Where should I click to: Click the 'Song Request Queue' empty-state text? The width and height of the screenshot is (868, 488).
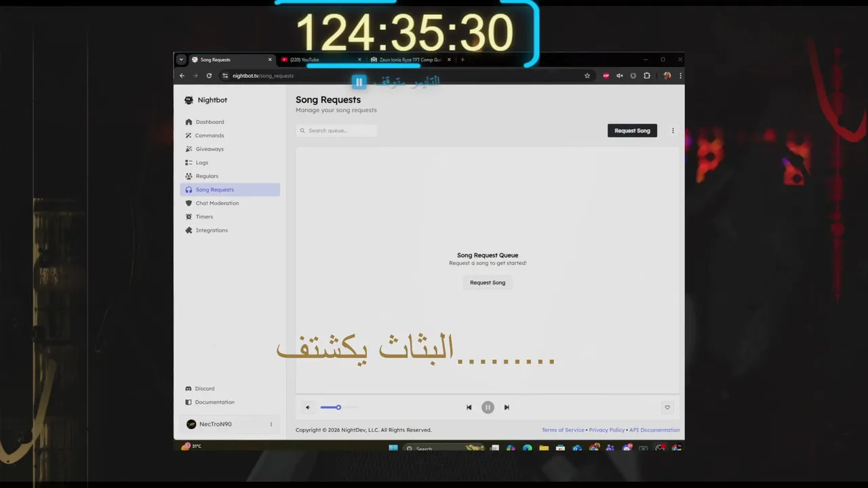tap(488, 256)
